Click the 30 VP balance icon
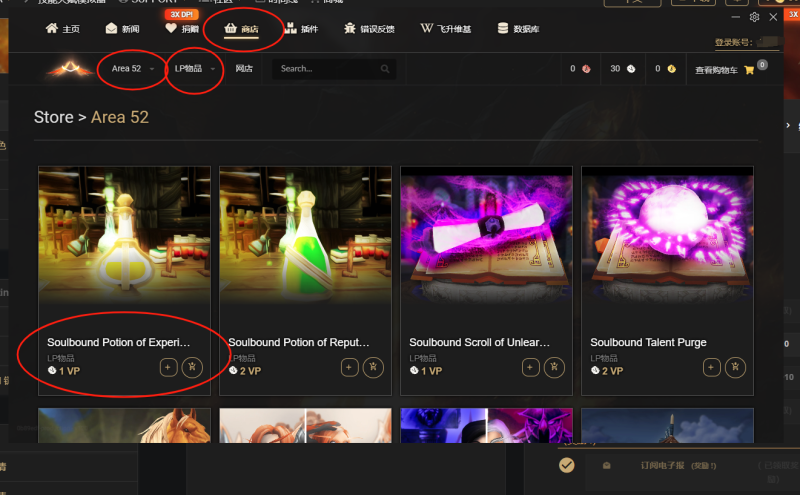 (x=631, y=68)
